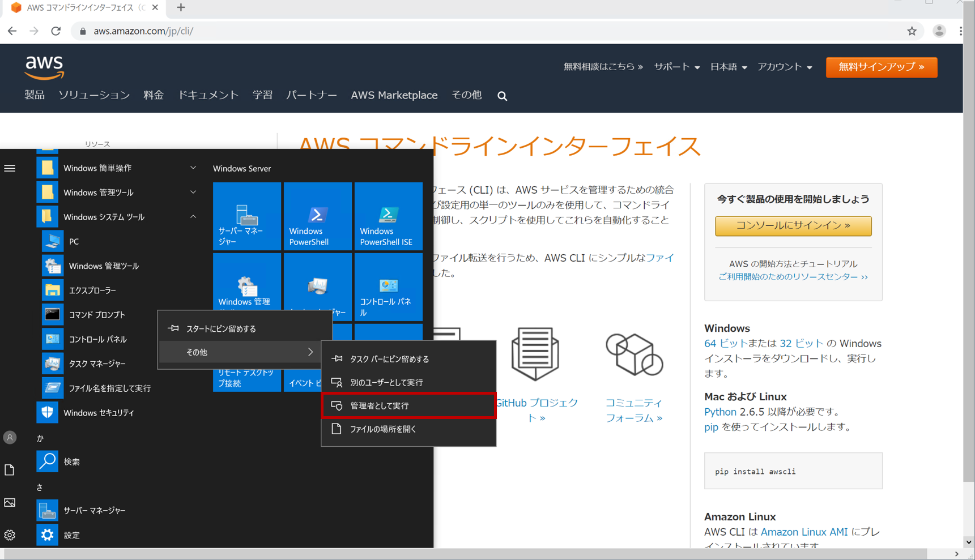Image resolution: width=975 pixels, height=560 pixels.
Task: Open a new browser tab
Action: coord(181,7)
